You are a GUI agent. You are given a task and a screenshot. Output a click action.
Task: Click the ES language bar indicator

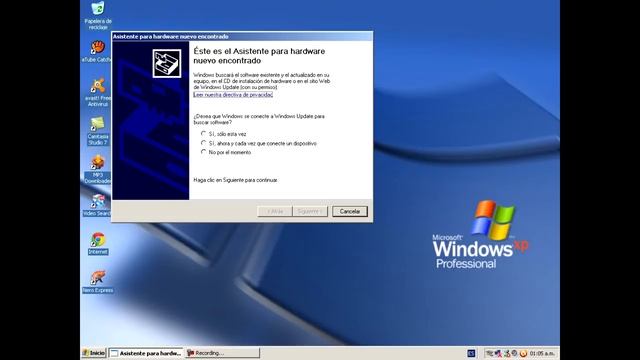(x=471, y=353)
